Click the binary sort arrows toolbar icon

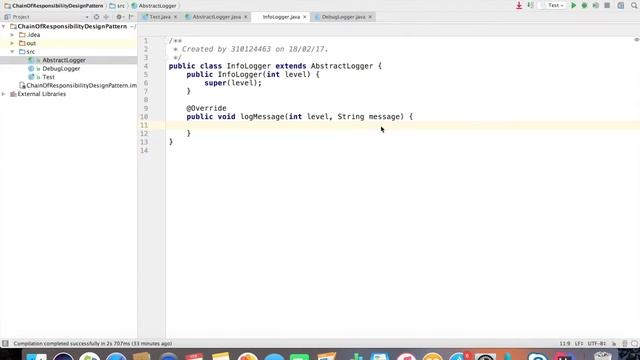click(530, 5)
